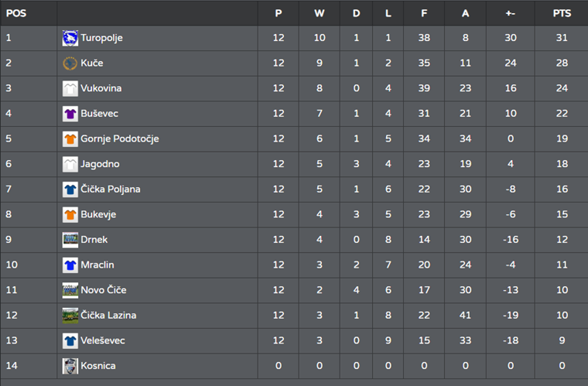The width and height of the screenshot is (588, 386).
Task: Click the Kuče club badge icon
Action: coord(70,63)
